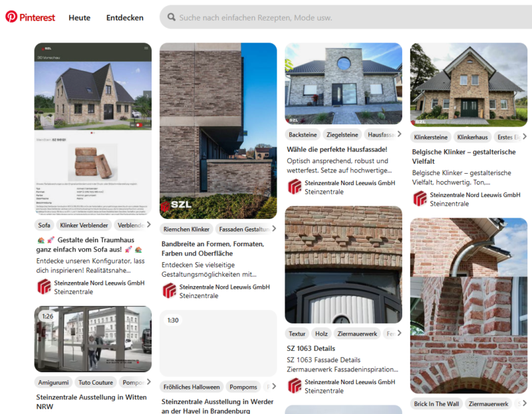The width and height of the screenshot is (532, 414).
Task: Select the Klinker Verblender tag chip
Action: (x=84, y=225)
